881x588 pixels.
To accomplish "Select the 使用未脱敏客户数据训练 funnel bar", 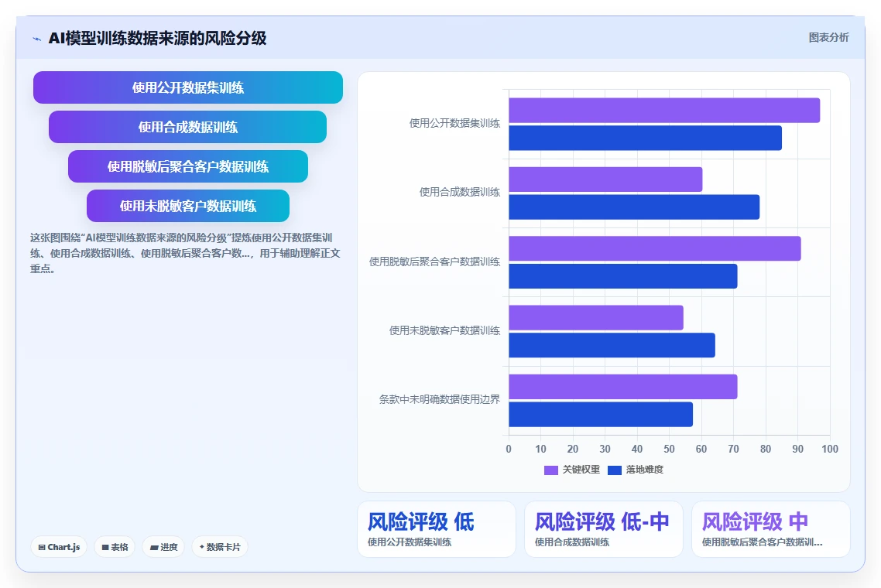I will 187,206.
